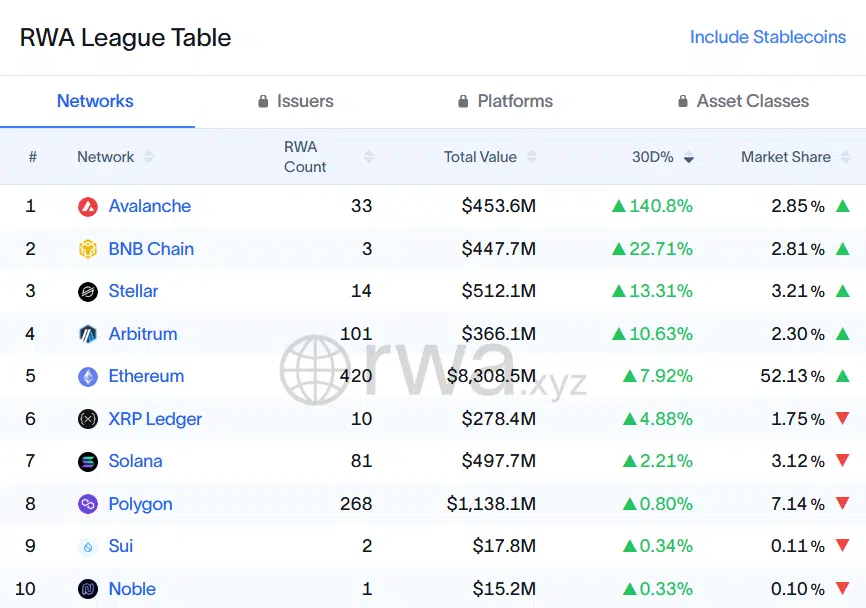The width and height of the screenshot is (866, 608).
Task: Click red down arrow in XRP Ledger row
Action: [x=843, y=418]
